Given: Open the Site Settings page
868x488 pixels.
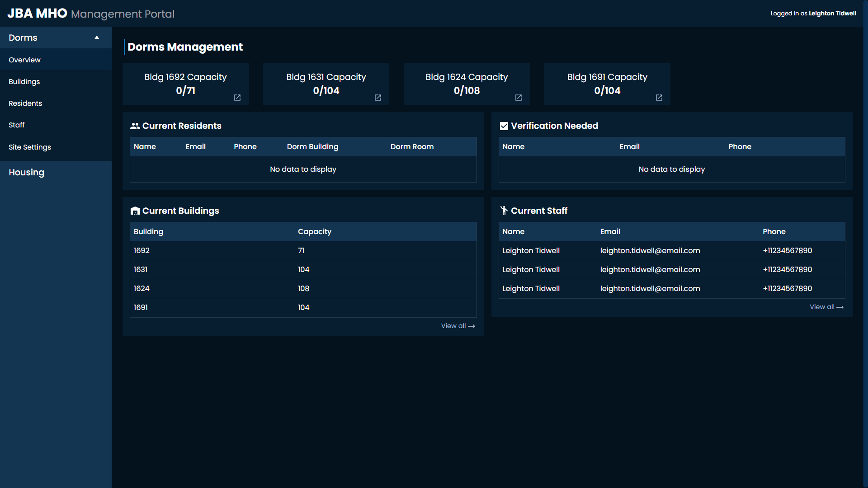Looking at the screenshot, I should coord(30,147).
